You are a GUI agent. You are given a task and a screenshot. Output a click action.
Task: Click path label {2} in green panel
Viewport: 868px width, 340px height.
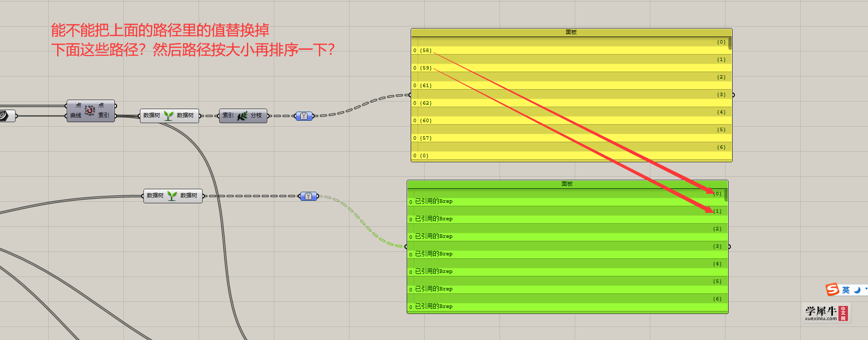[x=718, y=229]
